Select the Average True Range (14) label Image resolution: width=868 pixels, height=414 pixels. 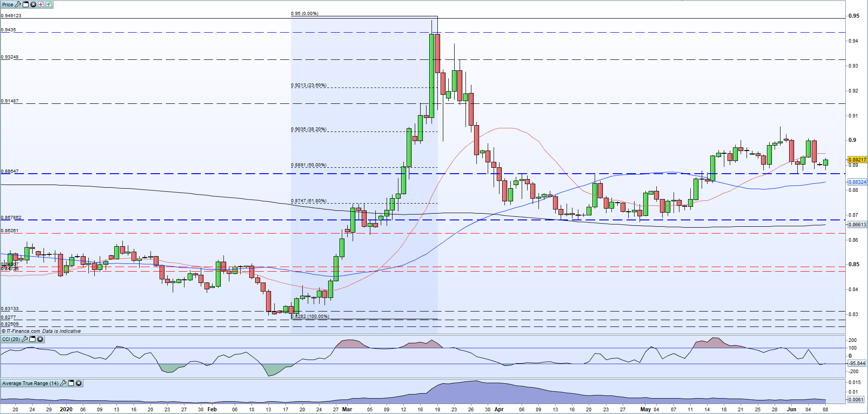pyautogui.click(x=30, y=383)
